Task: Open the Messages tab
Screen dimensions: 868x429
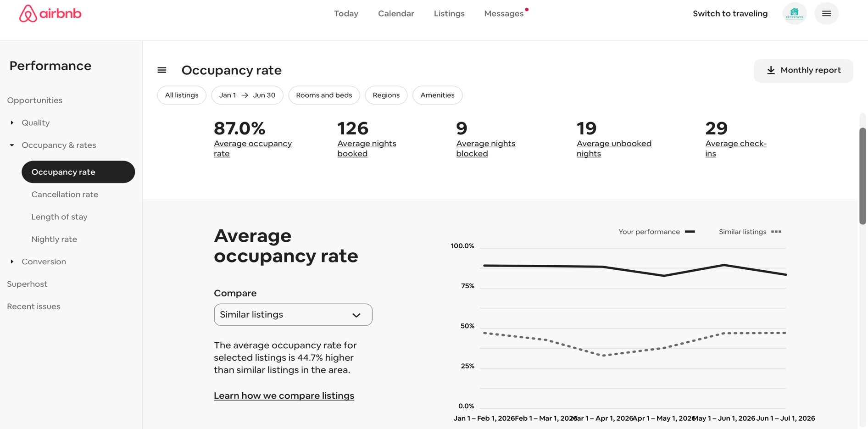Action: 504,14
